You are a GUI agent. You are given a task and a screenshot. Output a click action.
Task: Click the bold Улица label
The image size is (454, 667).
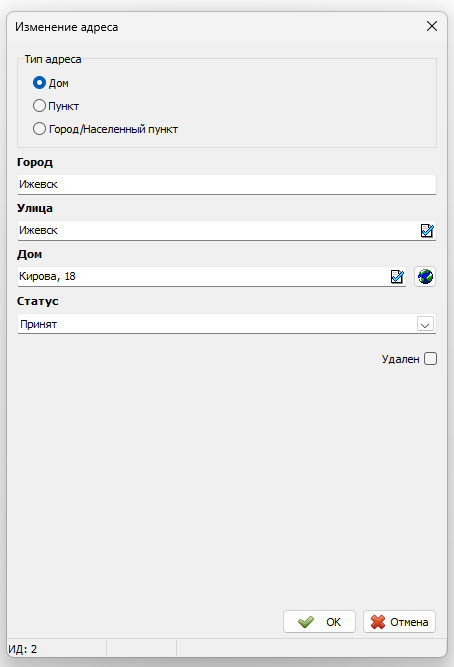35,208
